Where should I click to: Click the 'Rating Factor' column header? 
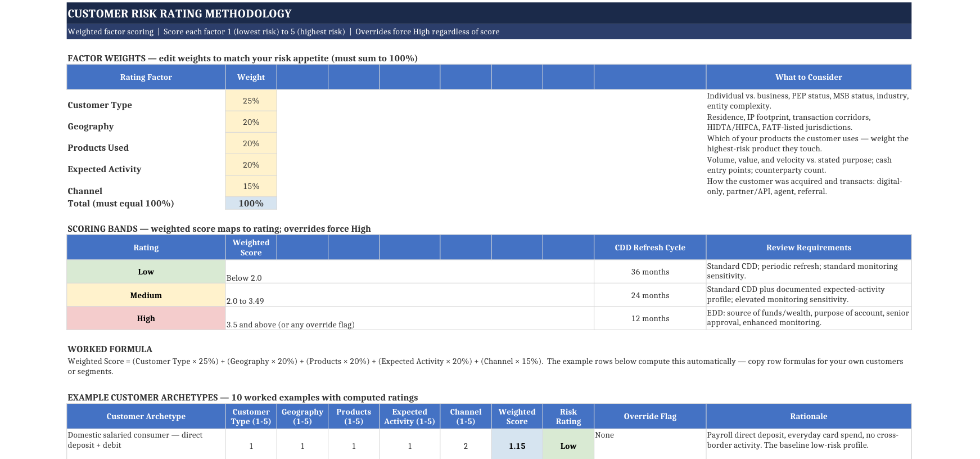click(x=146, y=77)
